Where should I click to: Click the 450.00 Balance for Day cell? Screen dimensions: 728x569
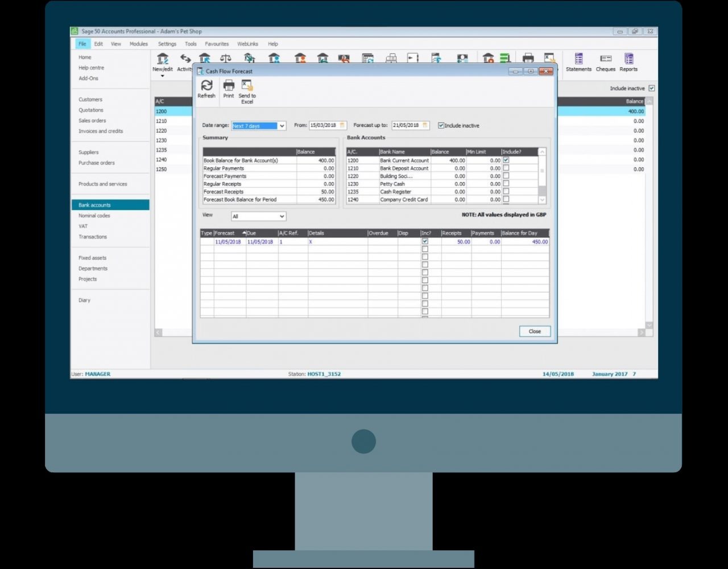click(x=526, y=242)
